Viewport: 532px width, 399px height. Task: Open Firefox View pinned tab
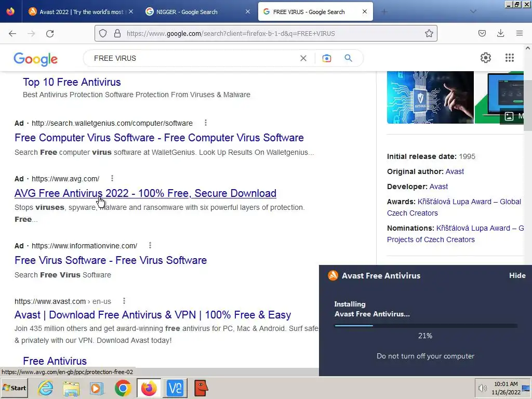point(10,11)
